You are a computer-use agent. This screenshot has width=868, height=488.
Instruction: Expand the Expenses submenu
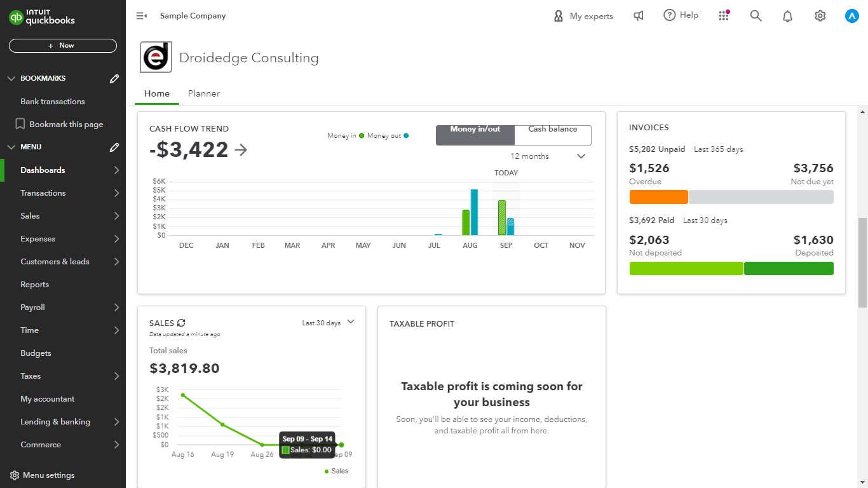(116, 239)
